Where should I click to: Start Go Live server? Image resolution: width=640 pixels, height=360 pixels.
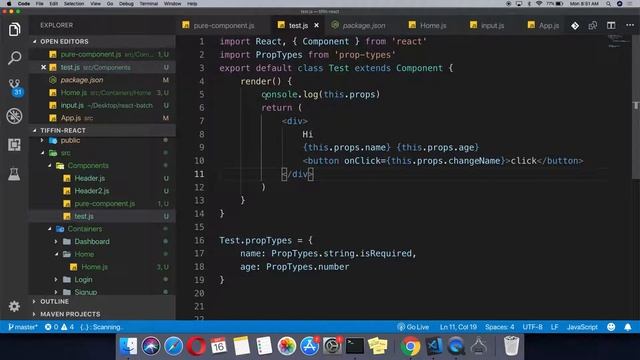[413, 327]
